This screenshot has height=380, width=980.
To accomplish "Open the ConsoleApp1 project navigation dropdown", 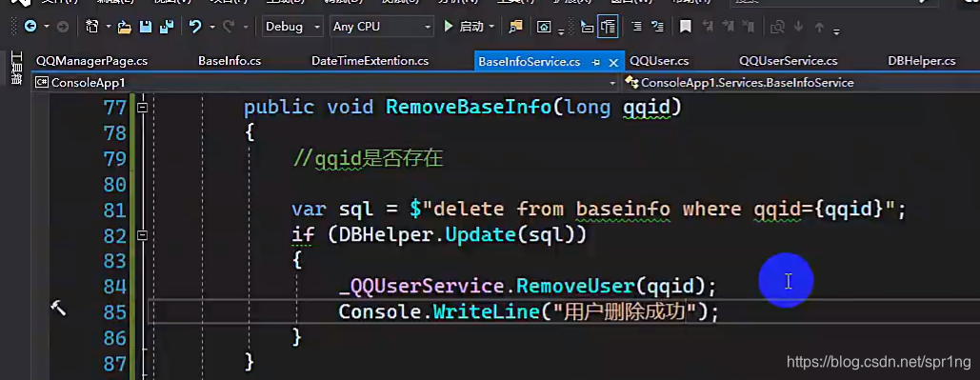I will click(326, 83).
